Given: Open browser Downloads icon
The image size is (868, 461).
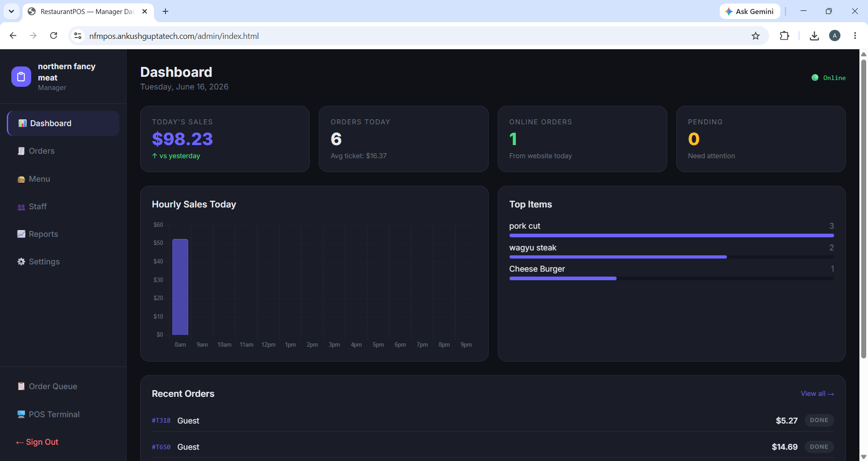Looking at the screenshot, I should (x=814, y=36).
